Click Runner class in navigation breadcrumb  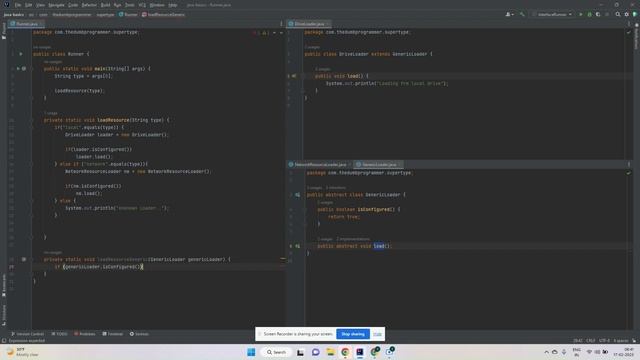128,15
